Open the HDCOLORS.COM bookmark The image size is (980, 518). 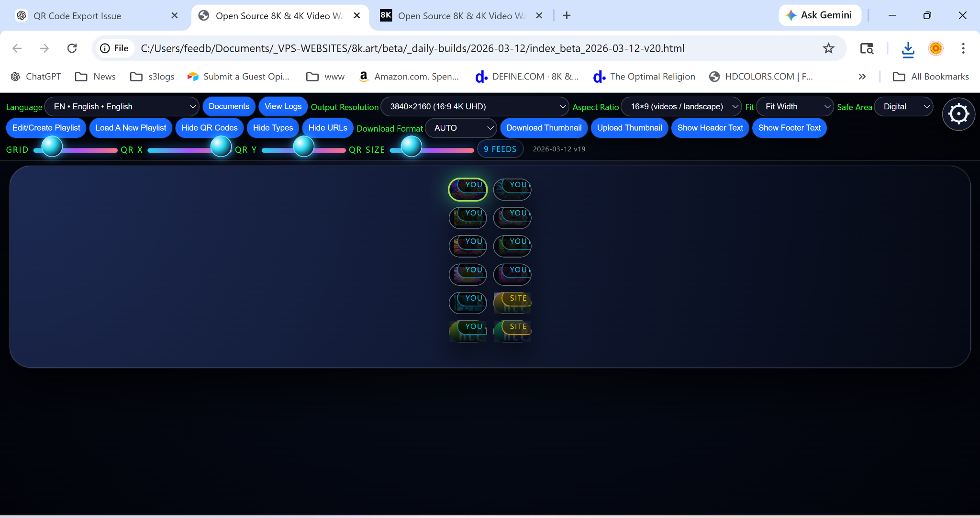[x=761, y=77]
